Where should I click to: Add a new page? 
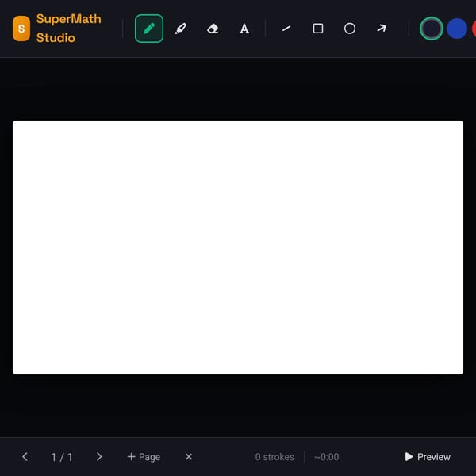[144, 457]
